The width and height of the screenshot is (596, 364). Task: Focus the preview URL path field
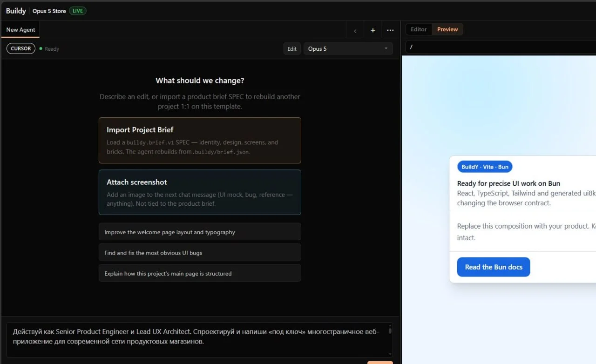tap(501, 47)
